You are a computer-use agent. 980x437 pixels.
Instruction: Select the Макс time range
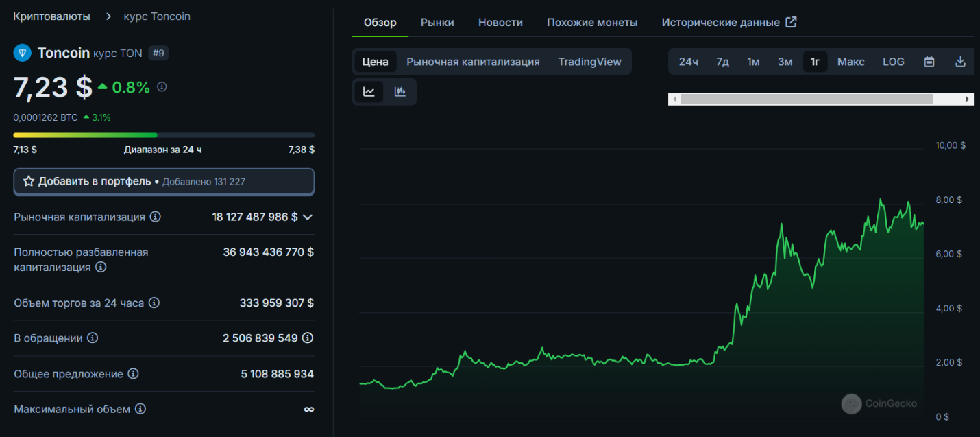click(850, 62)
